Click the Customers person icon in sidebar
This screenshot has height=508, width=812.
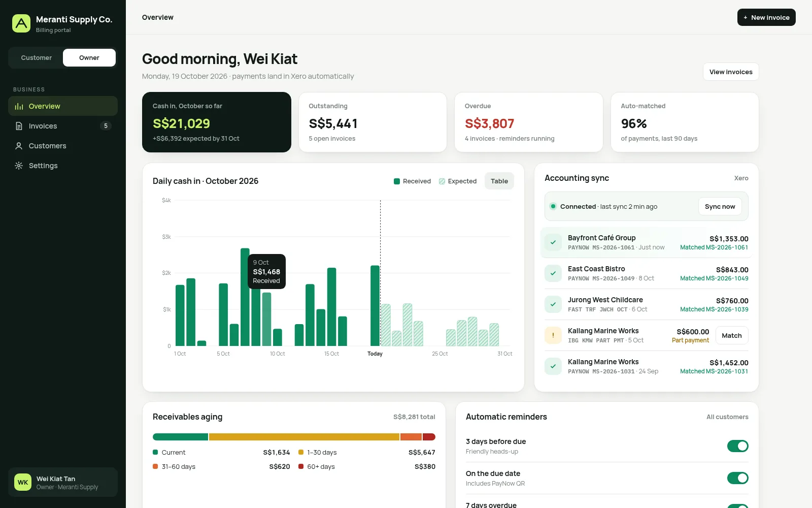click(19, 146)
